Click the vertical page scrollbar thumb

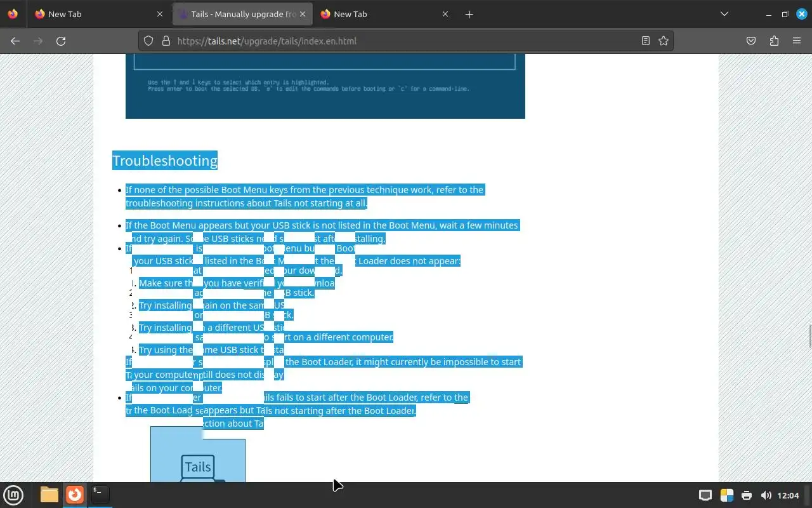(x=809, y=335)
